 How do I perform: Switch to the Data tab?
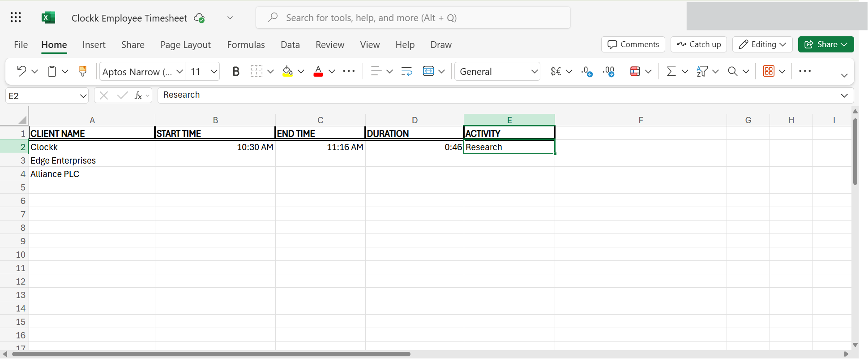pos(290,45)
